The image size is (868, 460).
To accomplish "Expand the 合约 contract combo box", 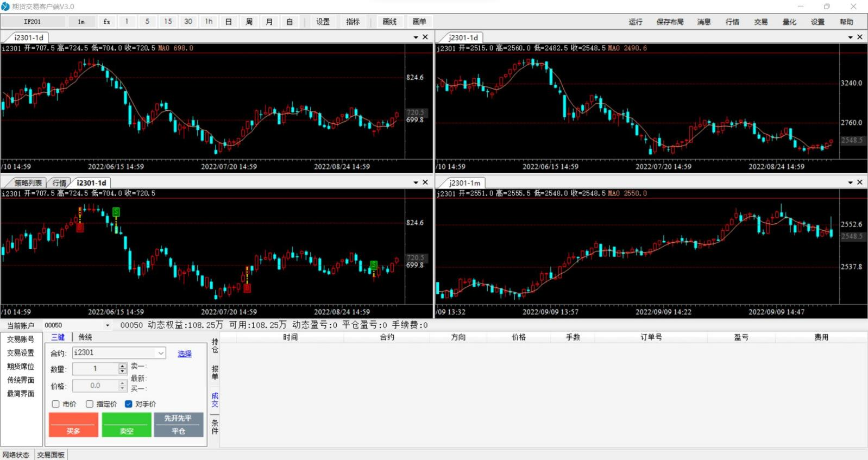I will (x=161, y=353).
